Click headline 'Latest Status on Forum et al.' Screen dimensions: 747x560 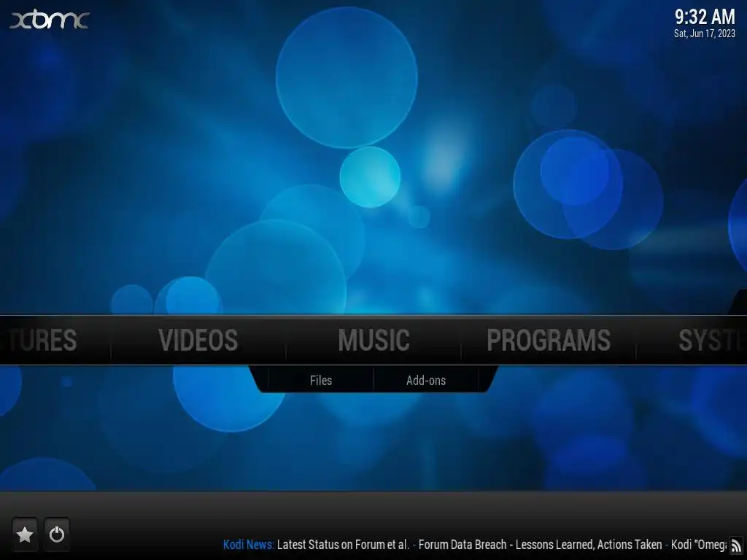(343, 544)
